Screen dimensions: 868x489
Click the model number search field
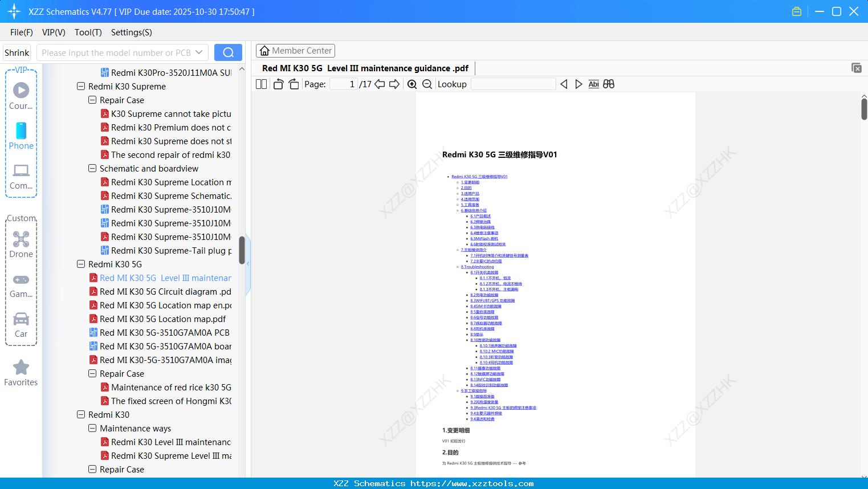116,52
